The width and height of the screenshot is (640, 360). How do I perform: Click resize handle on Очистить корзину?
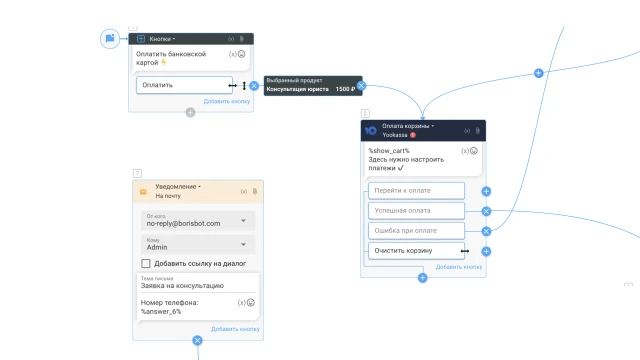(465, 251)
